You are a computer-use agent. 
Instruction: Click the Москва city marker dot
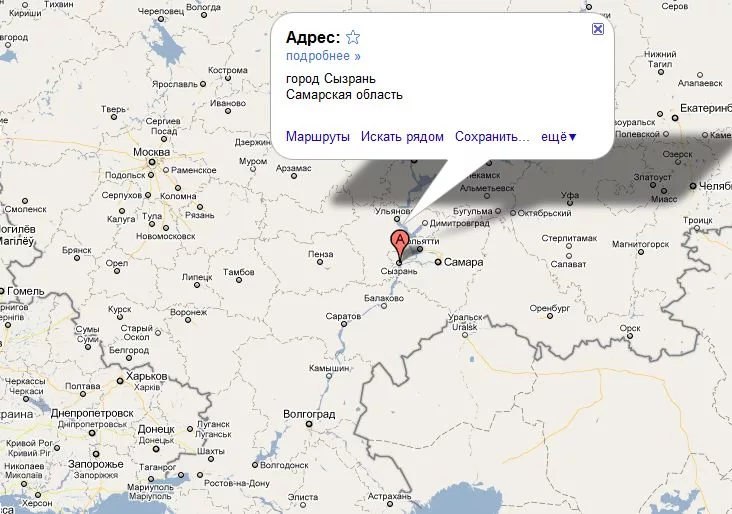(152, 162)
